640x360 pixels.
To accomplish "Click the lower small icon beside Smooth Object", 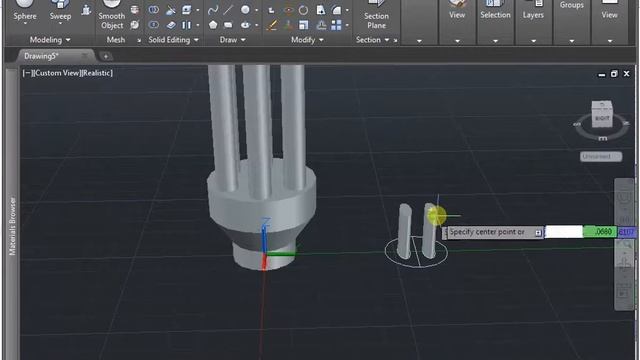I will pyautogui.click(x=135, y=25).
